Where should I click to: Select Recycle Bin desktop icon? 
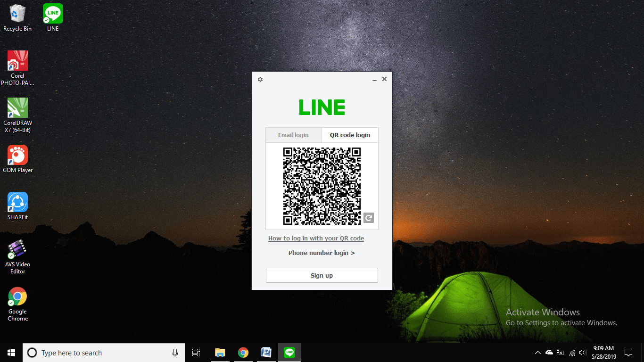[x=17, y=18]
